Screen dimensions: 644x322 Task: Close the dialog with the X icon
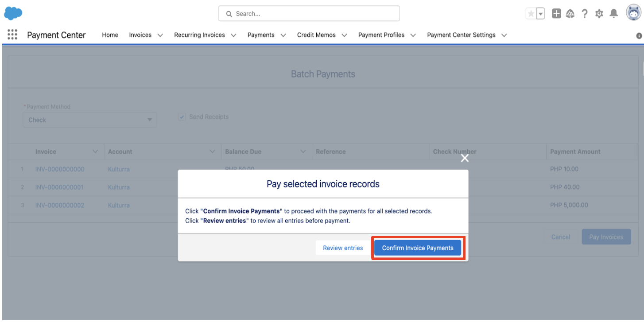pos(465,158)
